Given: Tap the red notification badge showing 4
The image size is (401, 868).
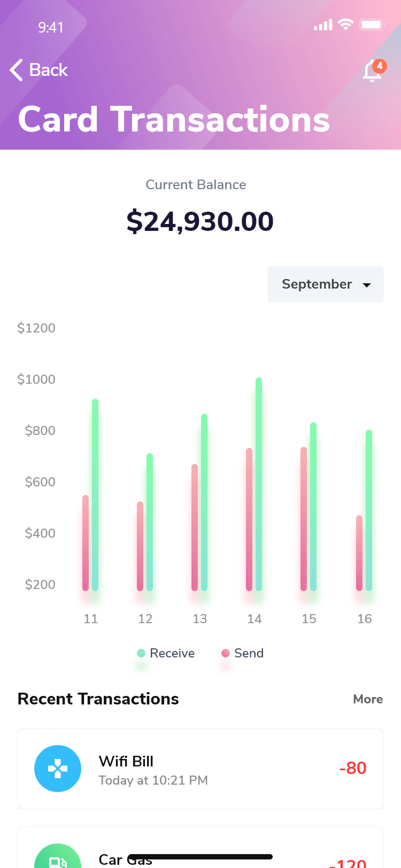Looking at the screenshot, I should pyautogui.click(x=380, y=66).
